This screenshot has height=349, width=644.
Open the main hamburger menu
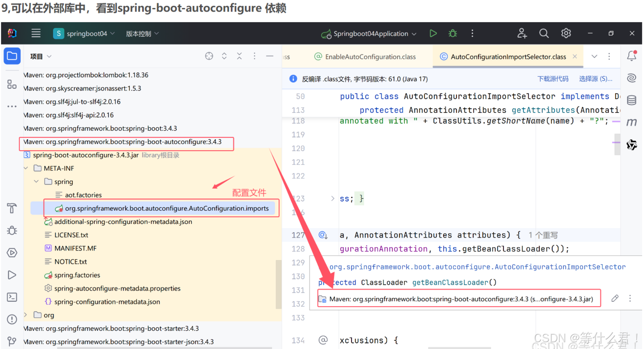click(36, 33)
